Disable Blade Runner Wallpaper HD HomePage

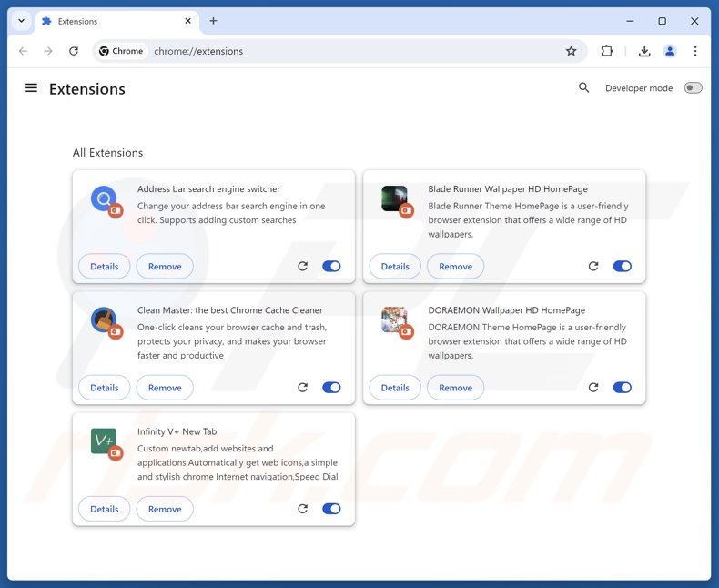[x=623, y=266]
